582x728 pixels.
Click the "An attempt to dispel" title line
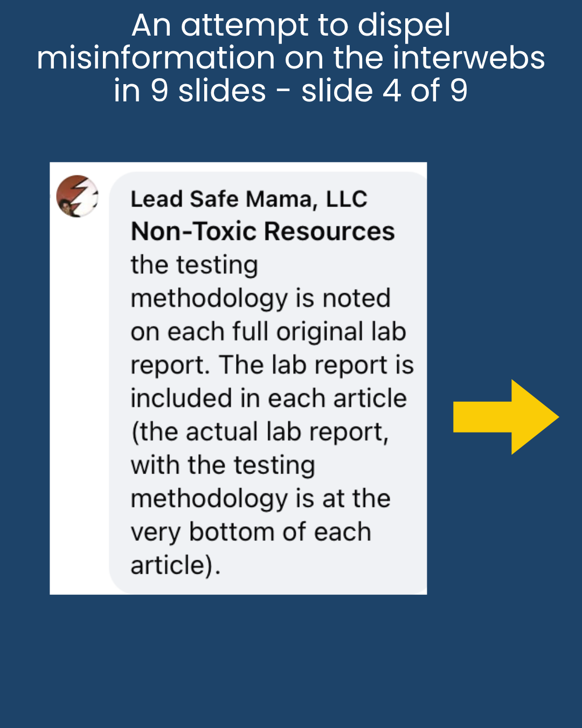click(291, 25)
